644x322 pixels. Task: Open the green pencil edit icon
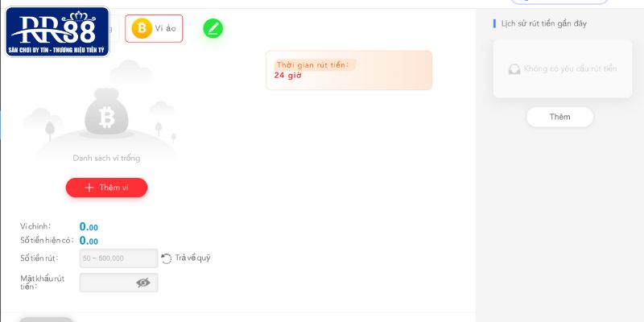[213, 28]
